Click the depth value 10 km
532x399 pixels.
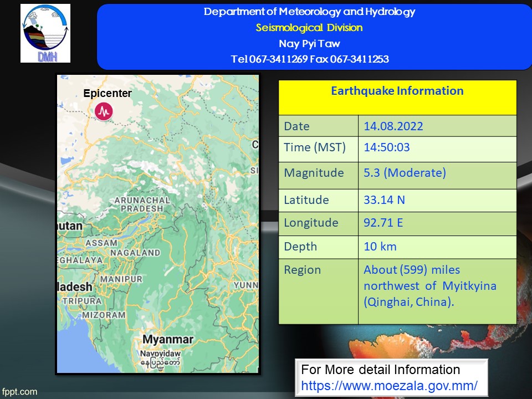tap(380, 246)
